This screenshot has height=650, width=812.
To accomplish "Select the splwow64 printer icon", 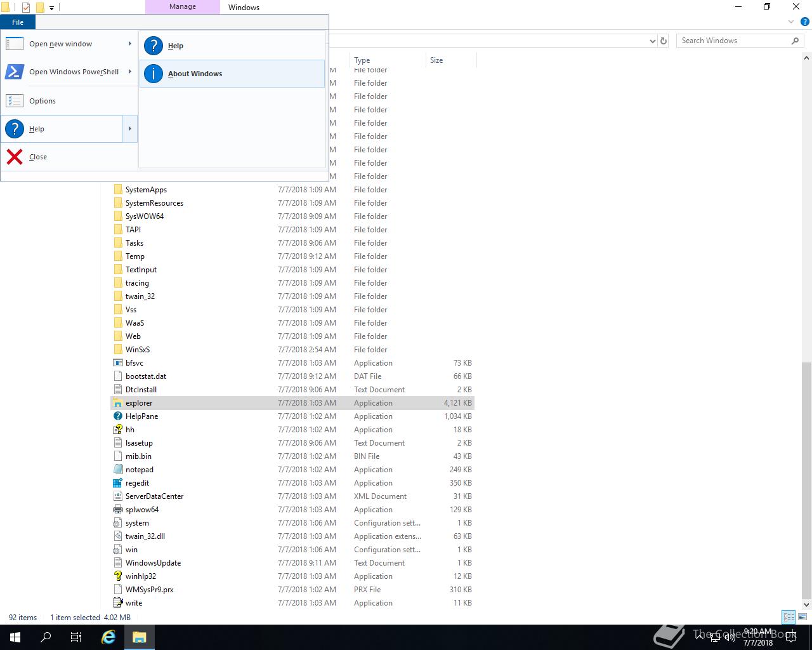I will click(x=117, y=510).
